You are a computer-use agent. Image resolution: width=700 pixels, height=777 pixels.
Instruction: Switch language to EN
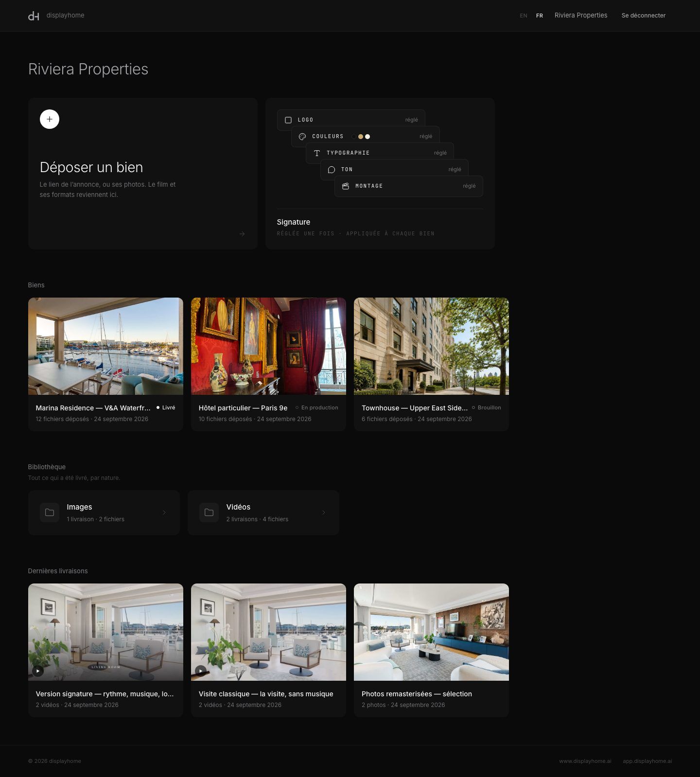[524, 16]
